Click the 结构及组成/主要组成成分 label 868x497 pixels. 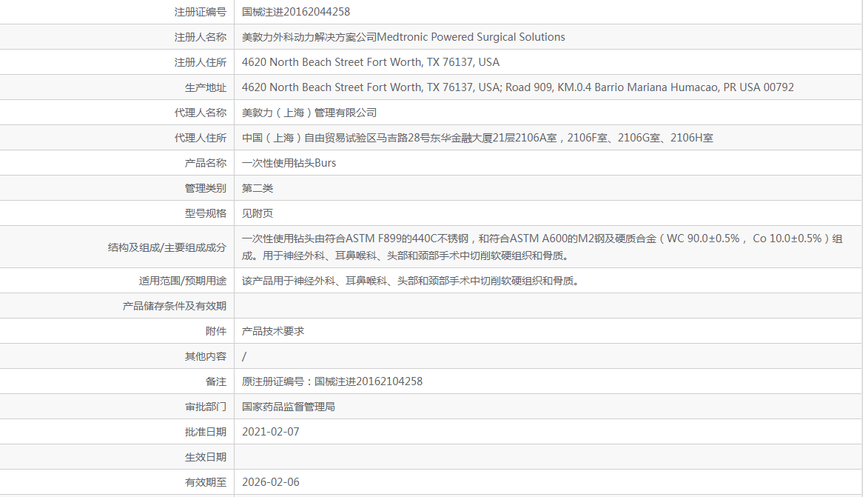click(167, 247)
